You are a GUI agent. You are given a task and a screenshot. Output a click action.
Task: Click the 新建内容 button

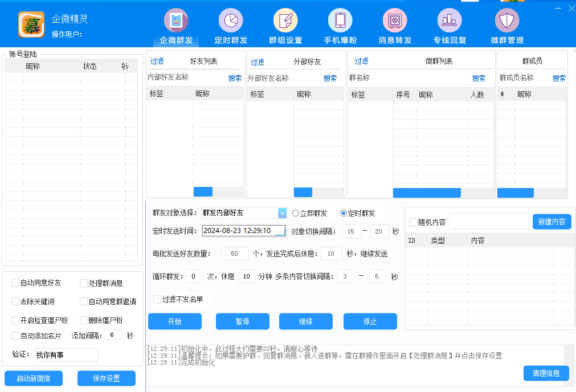tap(552, 222)
